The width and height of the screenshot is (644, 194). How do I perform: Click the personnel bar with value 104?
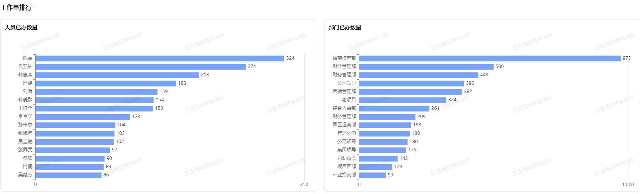tap(75, 125)
